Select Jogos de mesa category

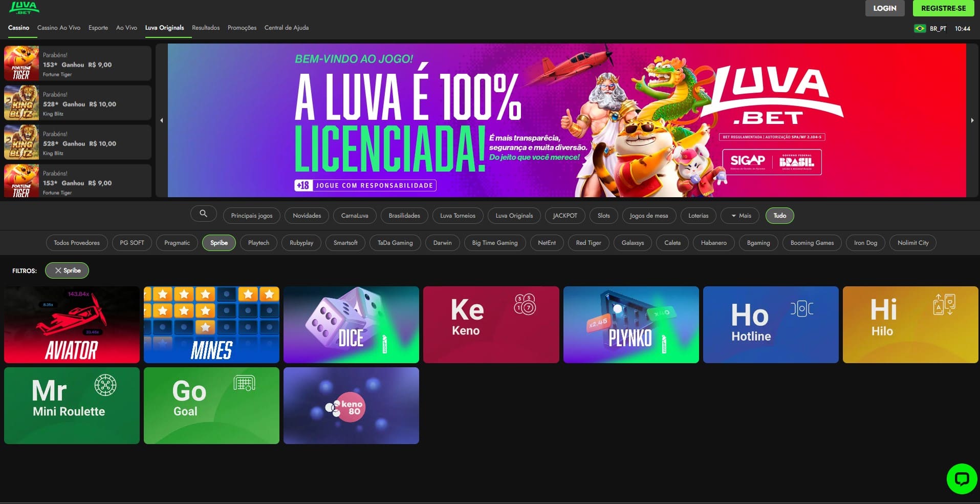(649, 216)
